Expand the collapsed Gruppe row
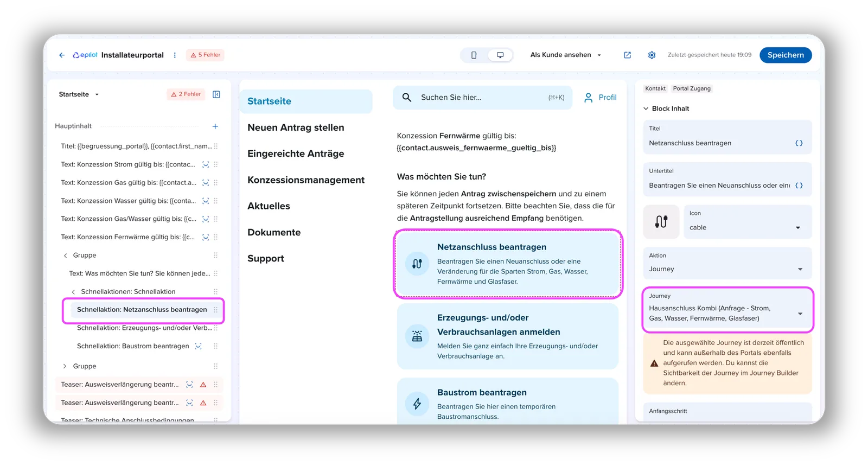The height and width of the screenshot is (466, 868). click(x=65, y=366)
